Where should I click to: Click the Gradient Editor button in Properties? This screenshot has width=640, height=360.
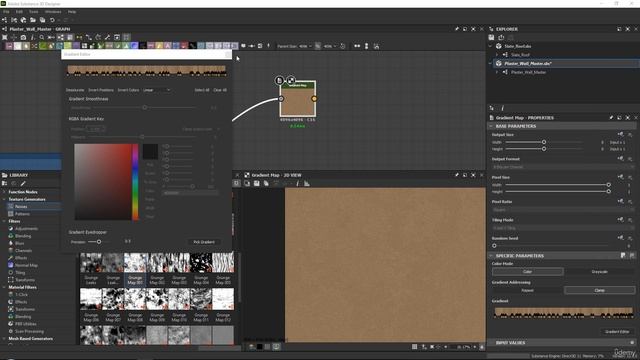pos(617,332)
